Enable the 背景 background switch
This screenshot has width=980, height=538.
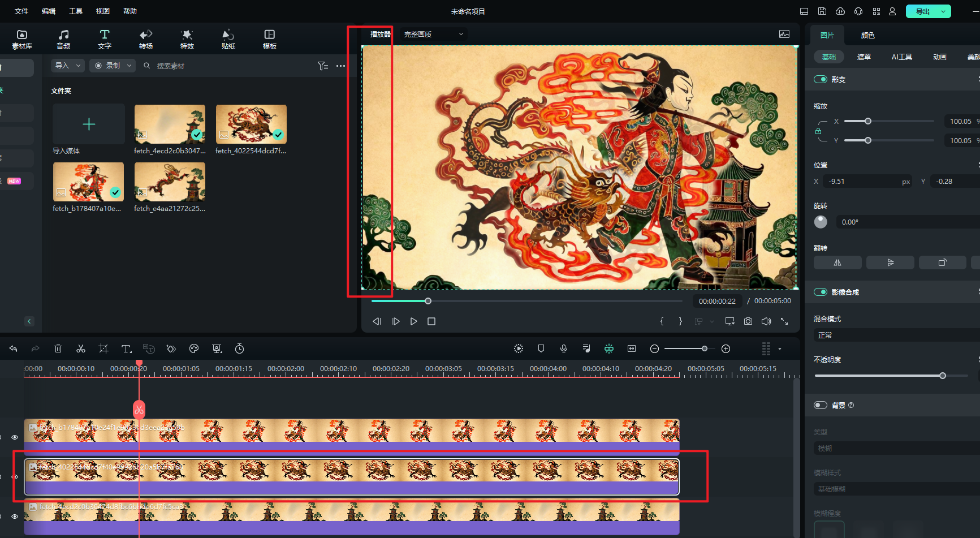coord(820,405)
